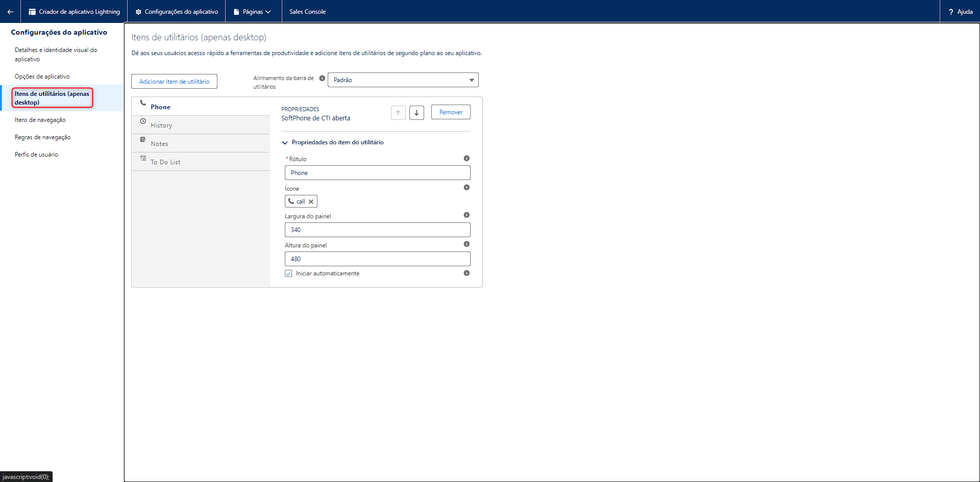This screenshot has height=482, width=980.
Task: Click the Notes pencil icon
Action: tap(143, 139)
